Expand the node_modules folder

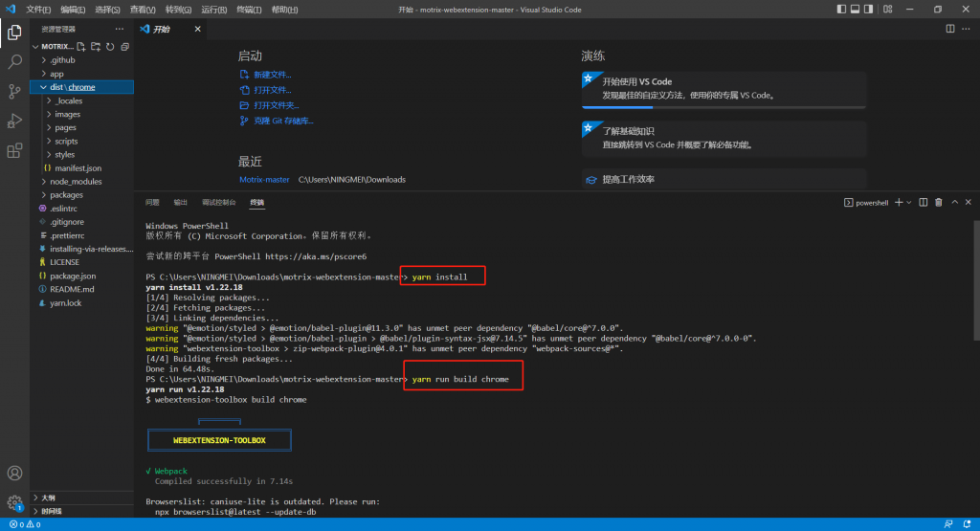click(x=82, y=181)
